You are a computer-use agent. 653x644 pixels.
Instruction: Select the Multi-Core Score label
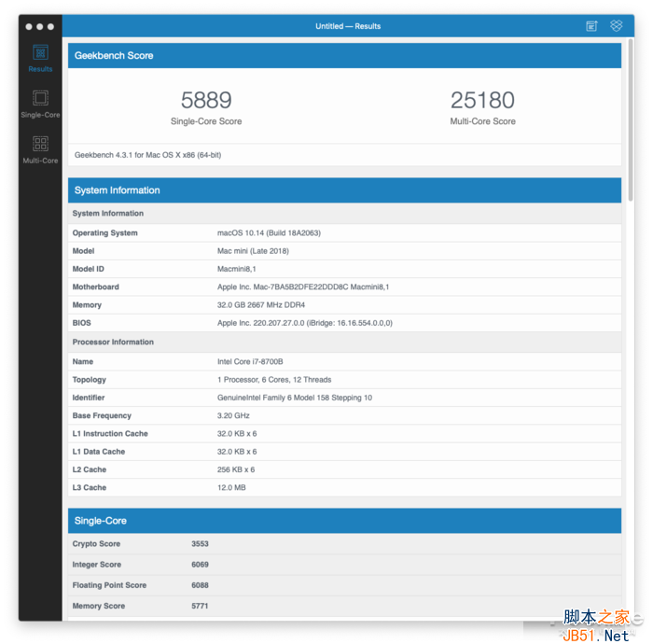click(482, 121)
